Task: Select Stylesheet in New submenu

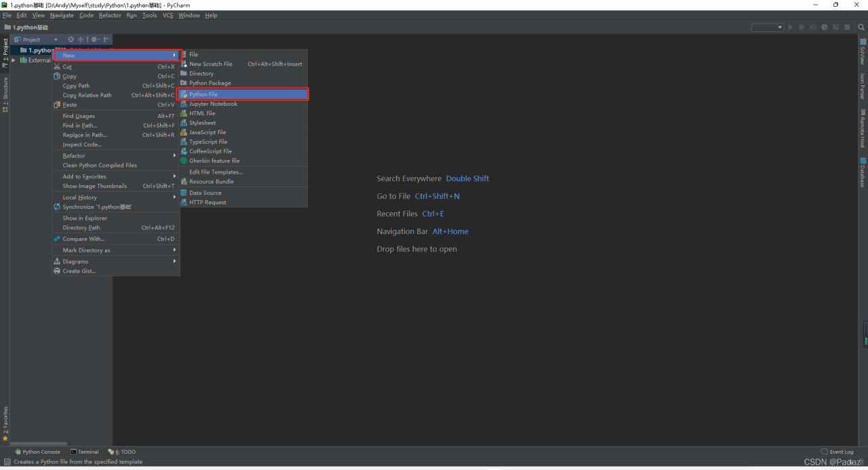Action: [x=243, y=123]
